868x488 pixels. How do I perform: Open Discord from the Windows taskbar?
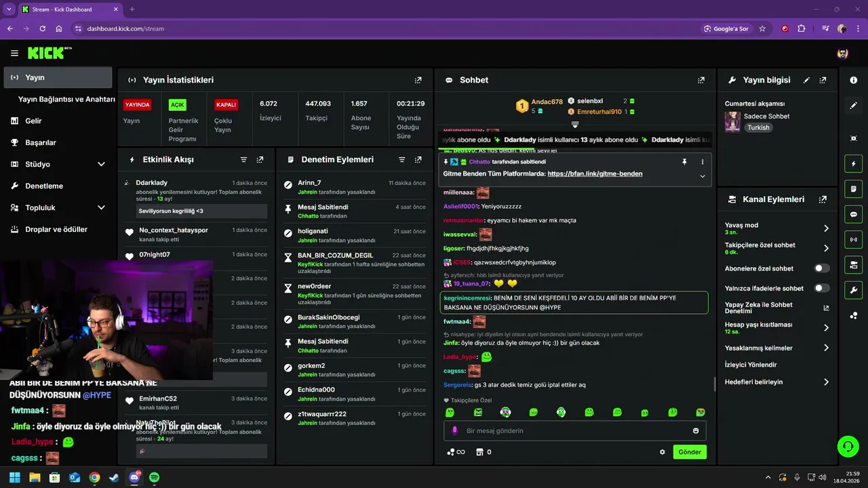point(134,477)
